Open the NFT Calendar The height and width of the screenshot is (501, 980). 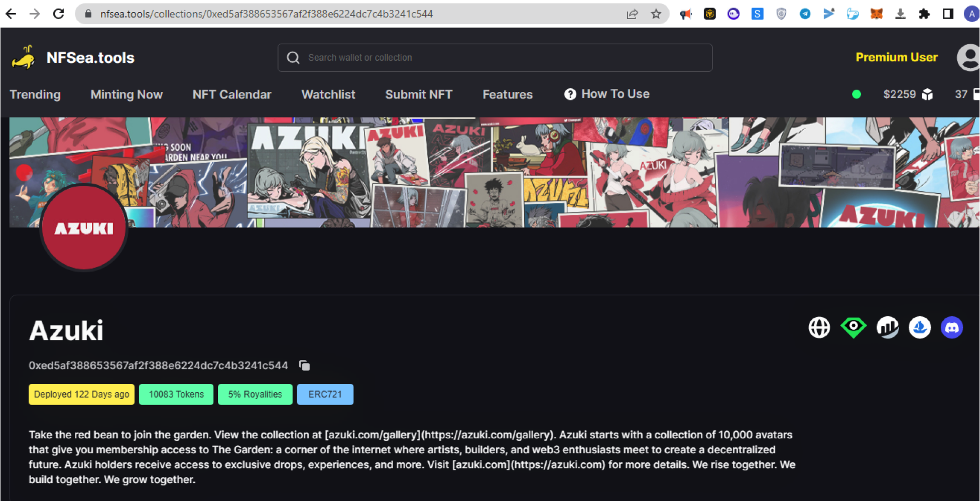[x=232, y=94]
